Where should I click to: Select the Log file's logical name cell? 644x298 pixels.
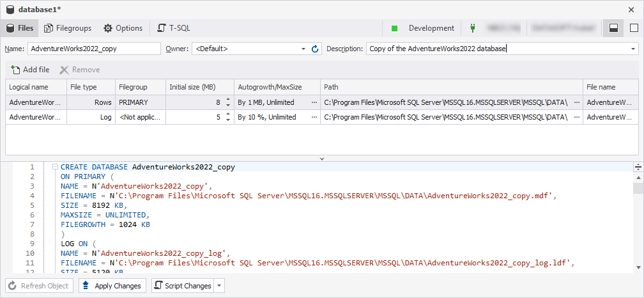click(36, 117)
